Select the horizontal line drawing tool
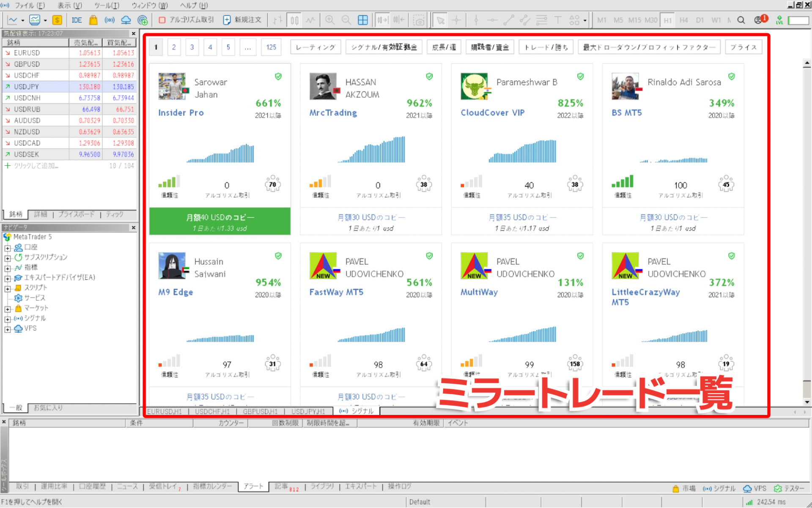 (492, 20)
